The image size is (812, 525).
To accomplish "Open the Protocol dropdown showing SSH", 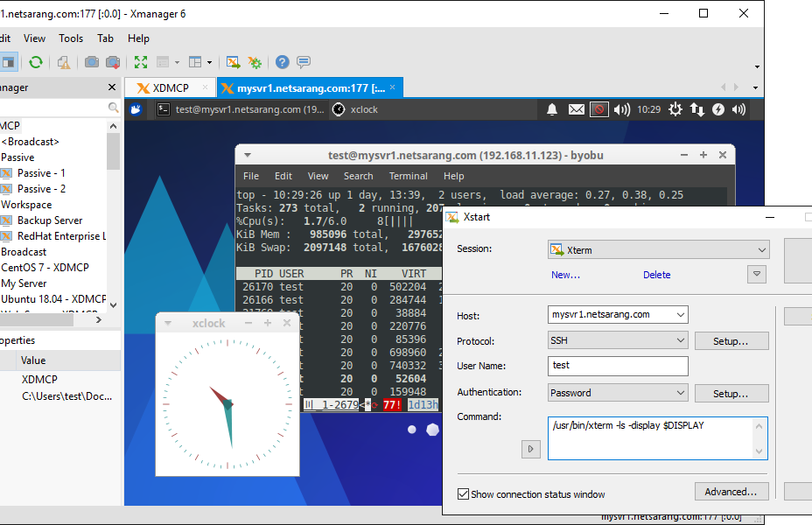I will 618,340.
